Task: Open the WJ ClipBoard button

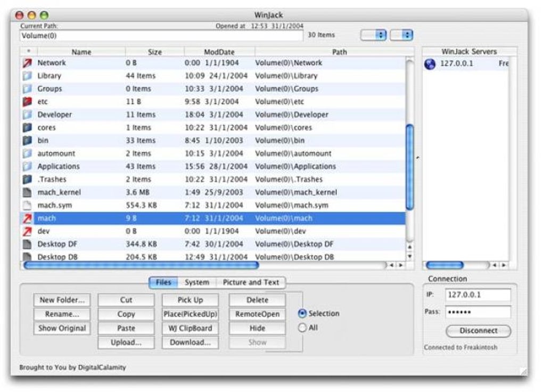Action: coord(190,328)
